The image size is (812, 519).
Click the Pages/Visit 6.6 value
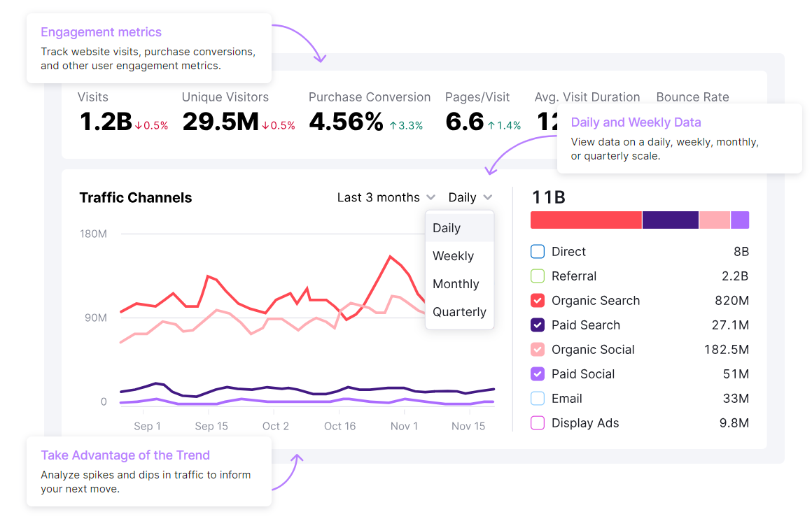click(x=465, y=122)
